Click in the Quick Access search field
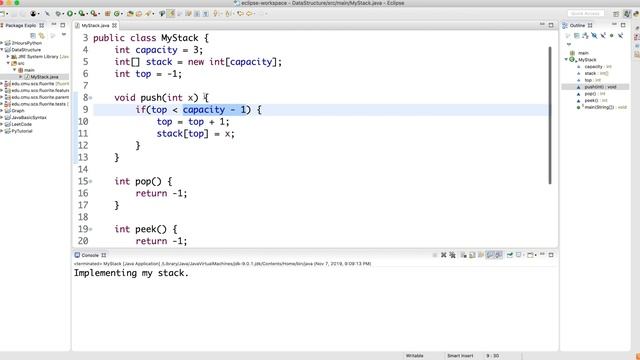Viewport: 640px width, 360px height. pos(585,13)
